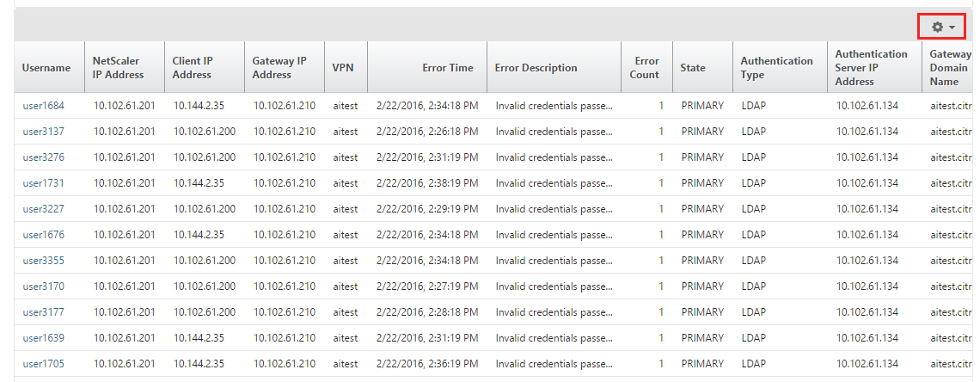Screen dimensions: 980x382
Task: Click the user3355 username
Action: 43,260
